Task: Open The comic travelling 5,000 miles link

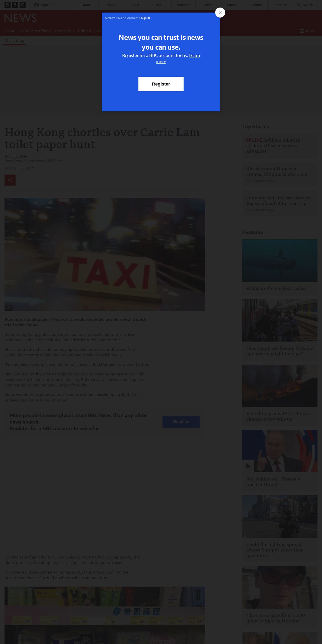Action: coord(275,618)
